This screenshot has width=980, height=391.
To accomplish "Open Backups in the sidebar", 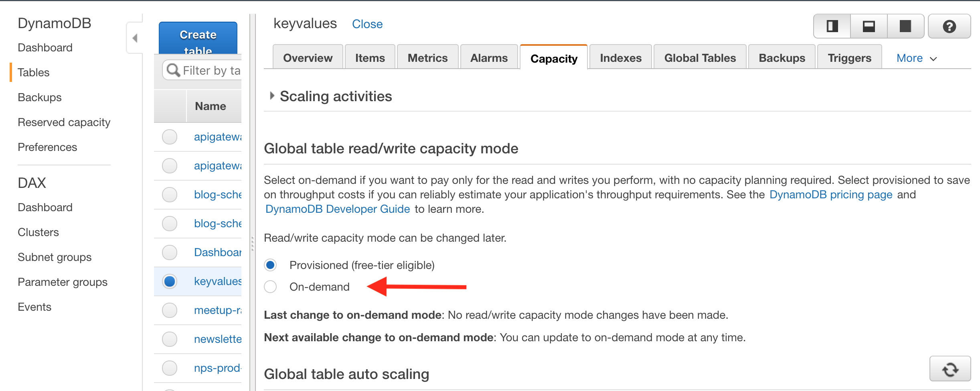I will (40, 97).
